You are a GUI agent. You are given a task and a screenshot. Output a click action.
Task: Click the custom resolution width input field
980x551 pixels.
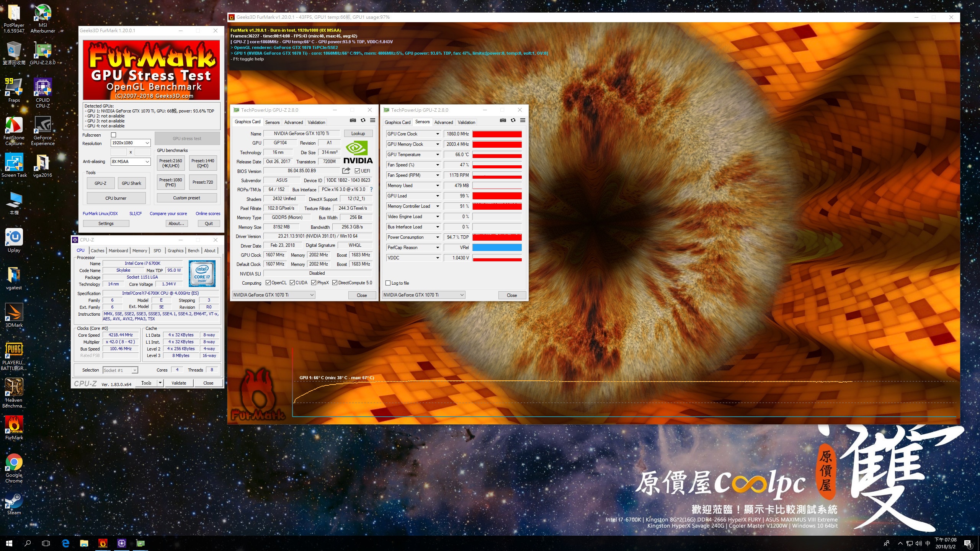coord(119,152)
